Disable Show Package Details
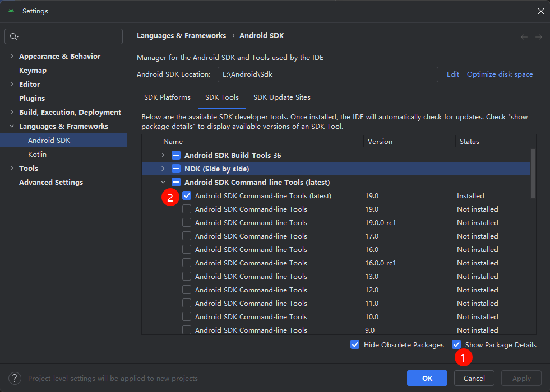The width and height of the screenshot is (550, 392). 456,344
